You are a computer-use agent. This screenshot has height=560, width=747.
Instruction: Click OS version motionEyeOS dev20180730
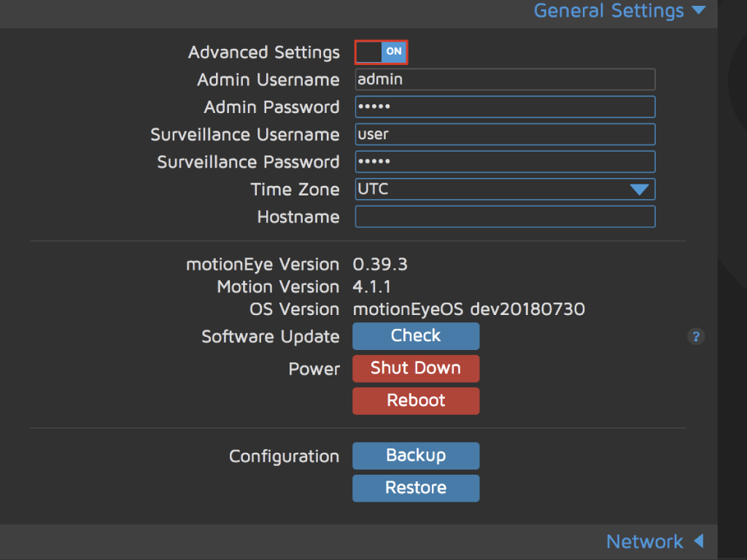(469, 309)
